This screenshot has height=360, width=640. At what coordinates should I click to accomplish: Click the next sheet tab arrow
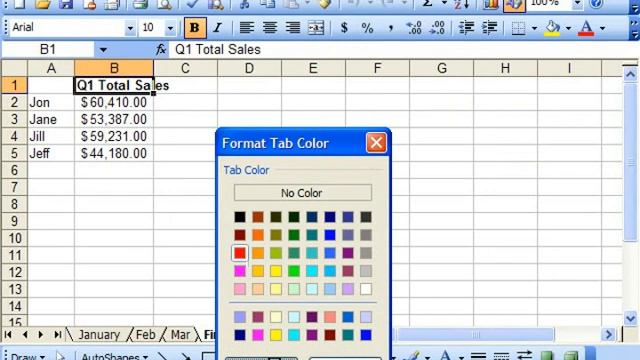click(40, 335)
